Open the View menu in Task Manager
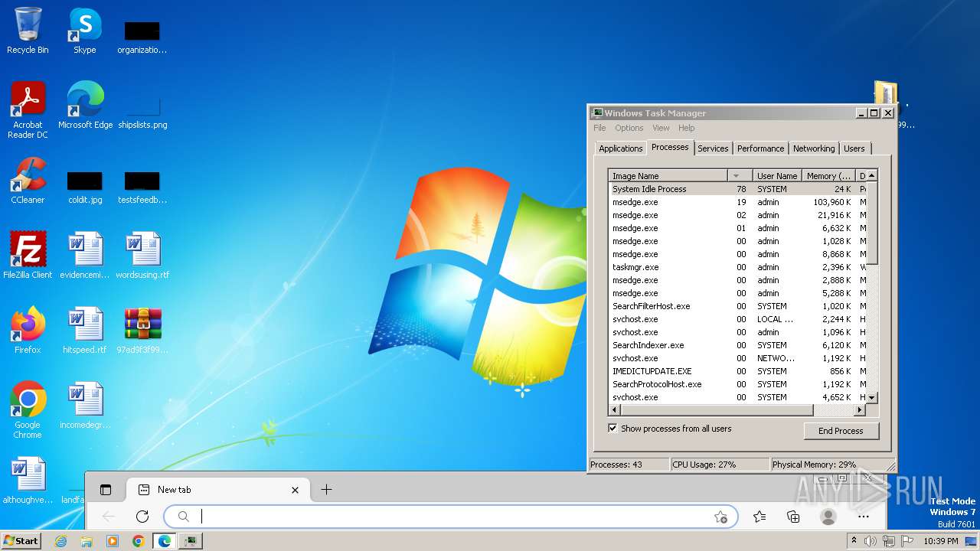 [x=661, y=128]
